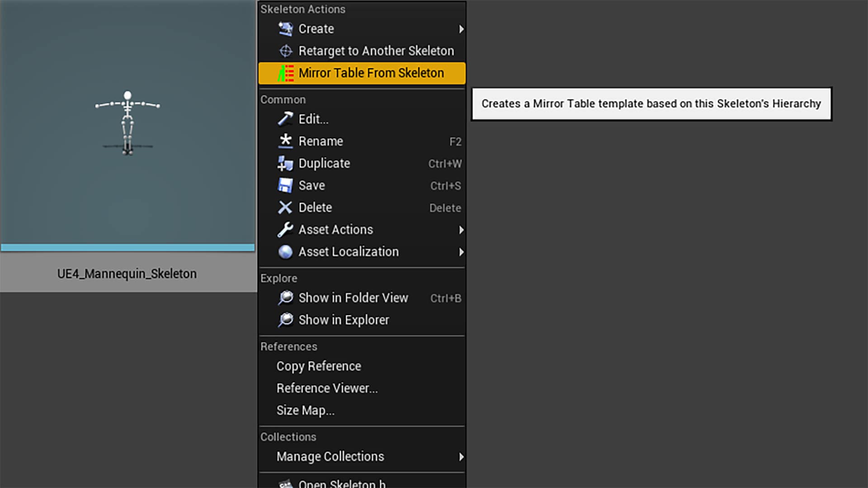
Task: Open the Reference Viewer
Action: [x=327, y=388]
